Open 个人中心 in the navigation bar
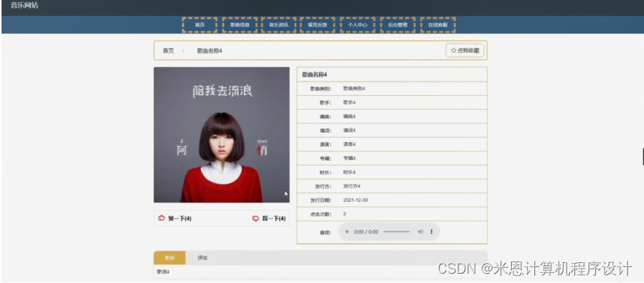Image resolution: width=644 pixels, height=283 pixels. 358,25
